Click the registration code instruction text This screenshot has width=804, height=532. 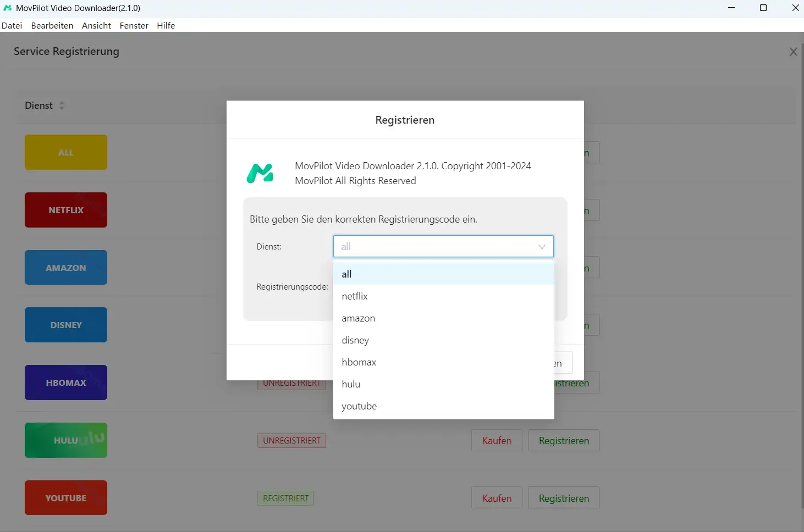click(364, 219)
